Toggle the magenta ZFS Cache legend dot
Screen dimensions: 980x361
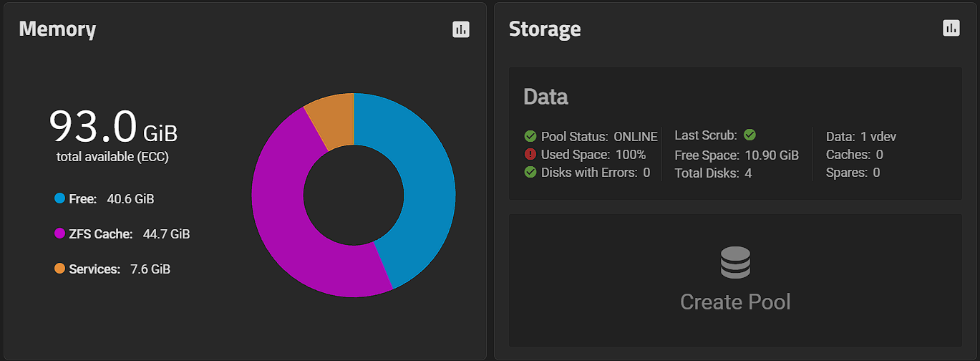(x=60, y=234)
